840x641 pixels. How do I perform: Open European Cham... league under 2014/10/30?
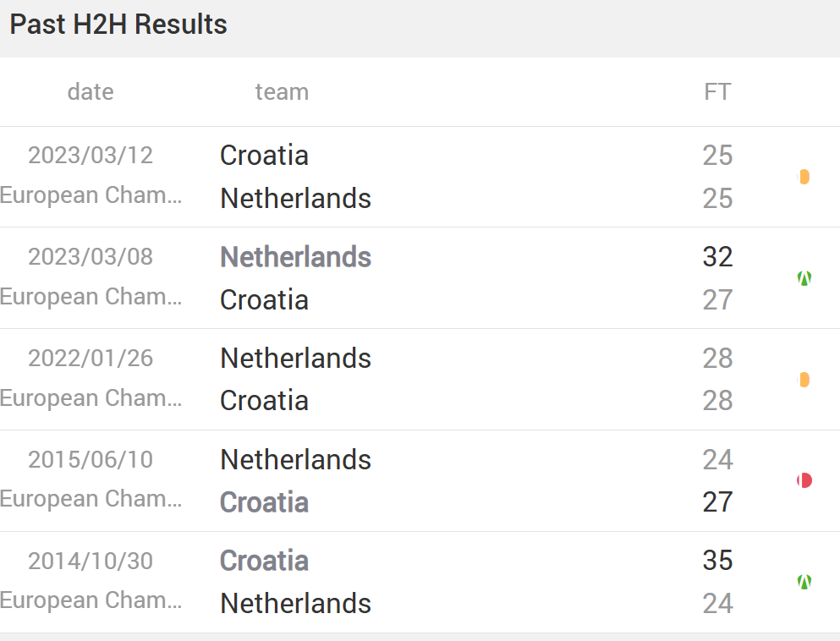coord(91,600)
